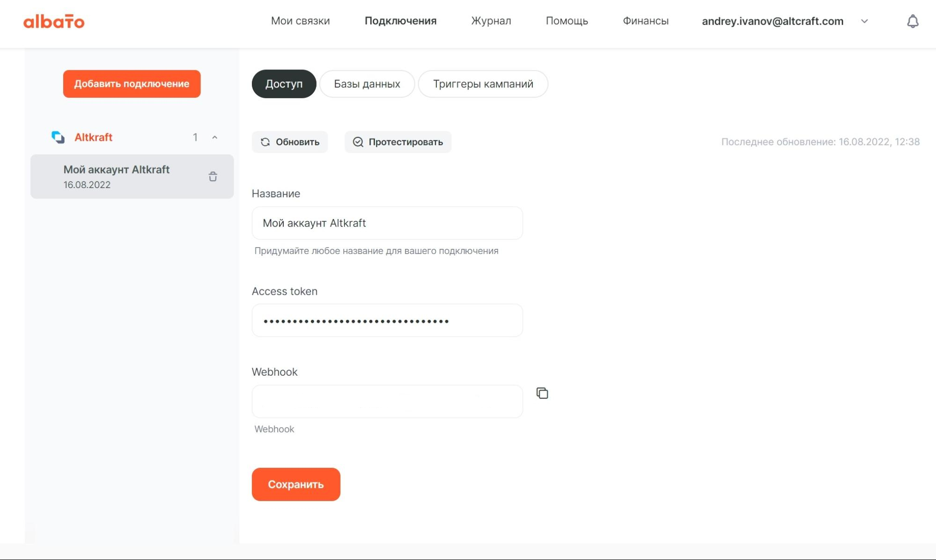The width and height of the screenshot is (936, 560).
Task: Copy the Webhook URL with copy icon
Action: pos(542,393)
